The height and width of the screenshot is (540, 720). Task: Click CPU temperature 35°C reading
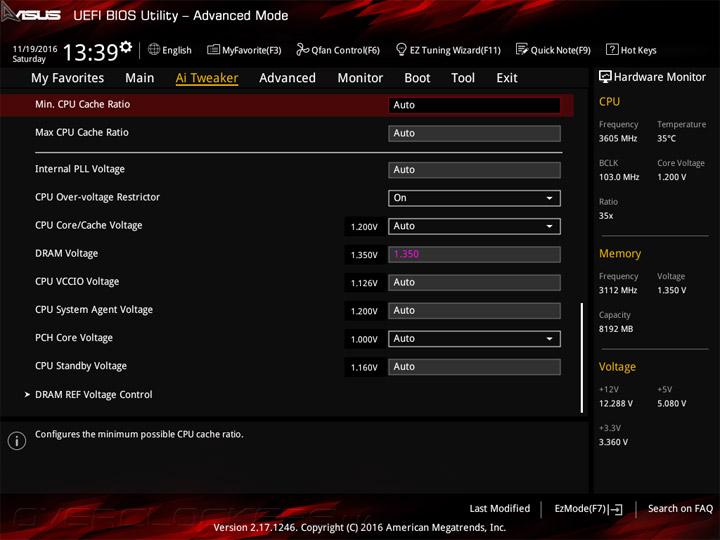point(666,138)
